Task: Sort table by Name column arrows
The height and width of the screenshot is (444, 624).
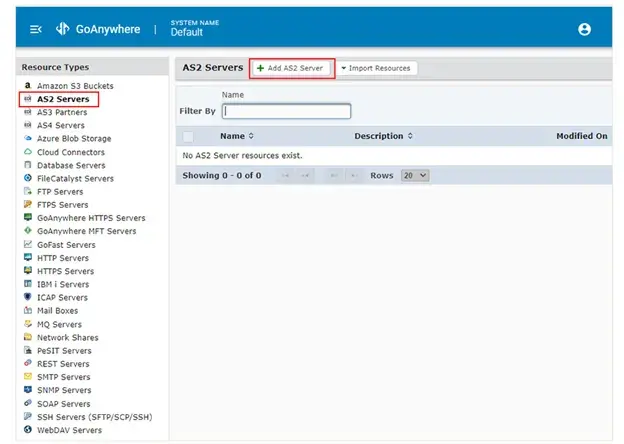Action: [x=251, y=136]
